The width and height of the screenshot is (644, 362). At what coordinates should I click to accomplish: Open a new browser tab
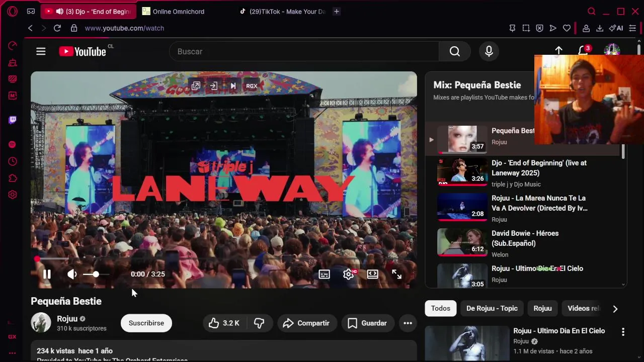coord(337,11)
